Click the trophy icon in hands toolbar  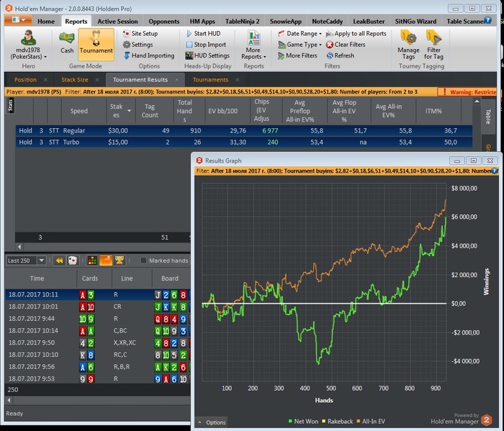point(120,260)
